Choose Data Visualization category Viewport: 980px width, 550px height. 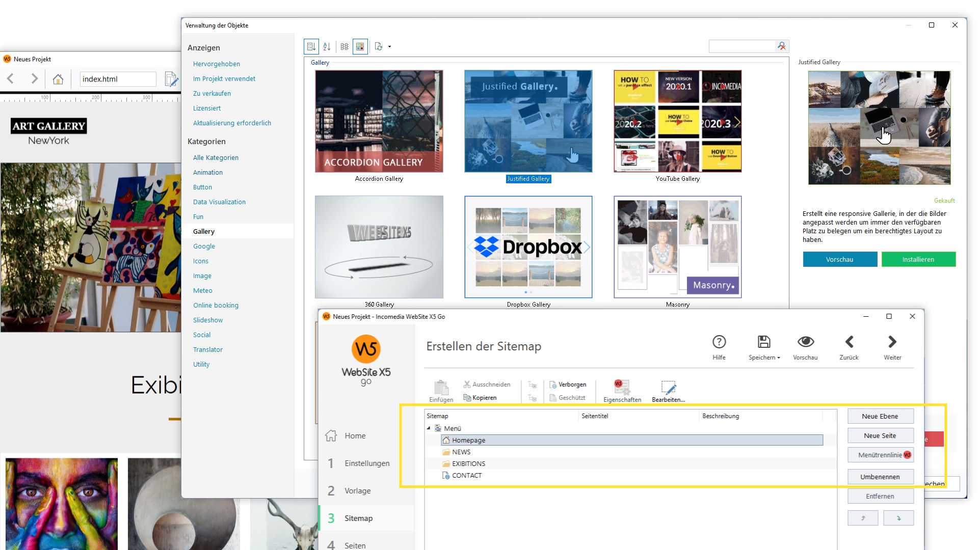point(219,202)
